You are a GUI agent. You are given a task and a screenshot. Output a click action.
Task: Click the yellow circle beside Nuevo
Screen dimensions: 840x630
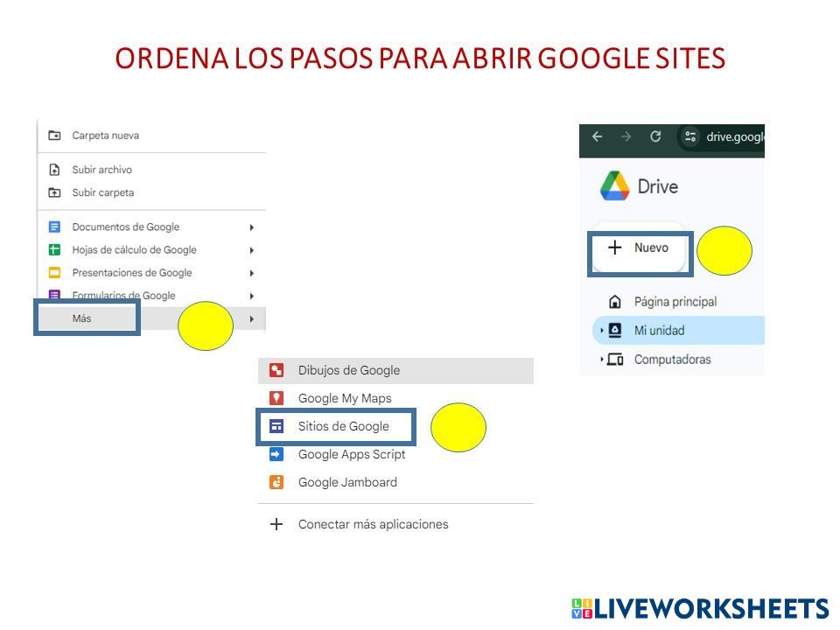click(724, 251)
